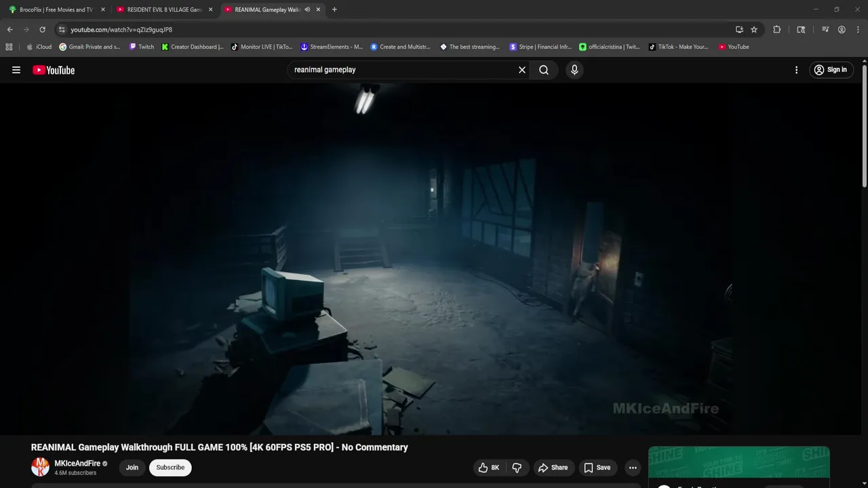The width and height of the screenshot is (868, 488).
Task: Open more actions ellipsis below video
Action: (633, 468)
